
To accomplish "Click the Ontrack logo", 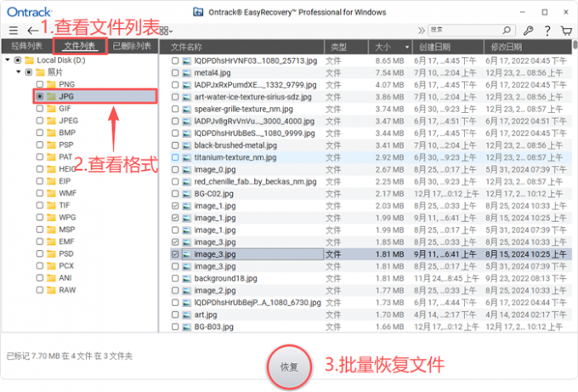I will [x=29, y=12].
